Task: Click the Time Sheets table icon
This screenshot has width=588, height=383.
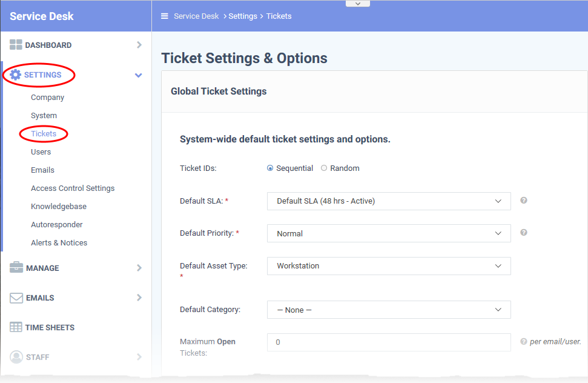Action: [x=16, y=327]
